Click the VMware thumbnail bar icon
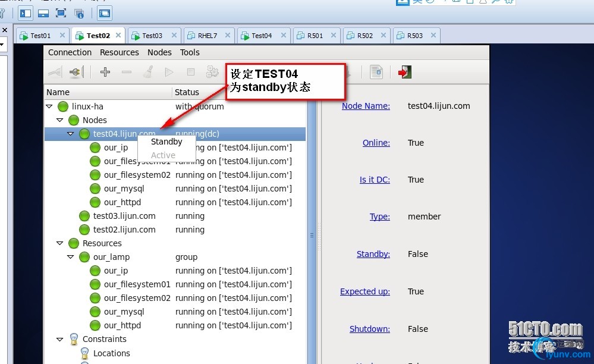The image size is (594, 364). pyautogui.click(x=43, y=13)
